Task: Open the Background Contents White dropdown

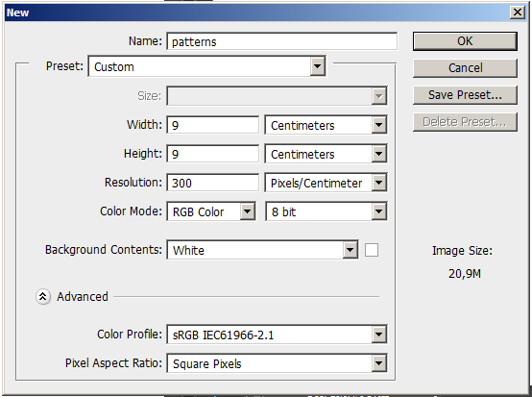Action: click(x=262, y=250)
